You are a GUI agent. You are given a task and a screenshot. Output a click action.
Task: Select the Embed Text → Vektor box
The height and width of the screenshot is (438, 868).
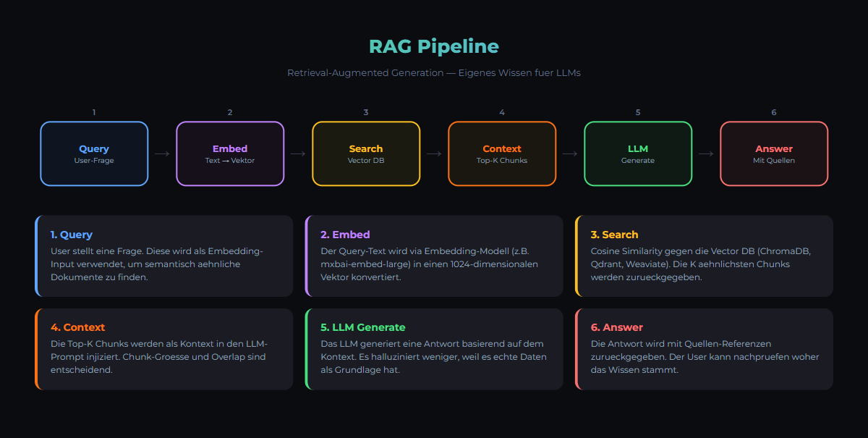point(230,153)
